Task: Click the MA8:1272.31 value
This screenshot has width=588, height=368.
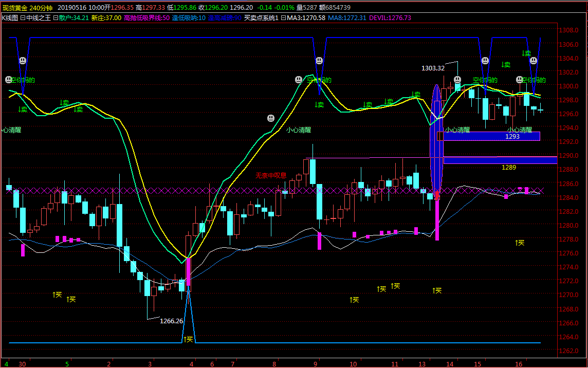Action: 347,17
